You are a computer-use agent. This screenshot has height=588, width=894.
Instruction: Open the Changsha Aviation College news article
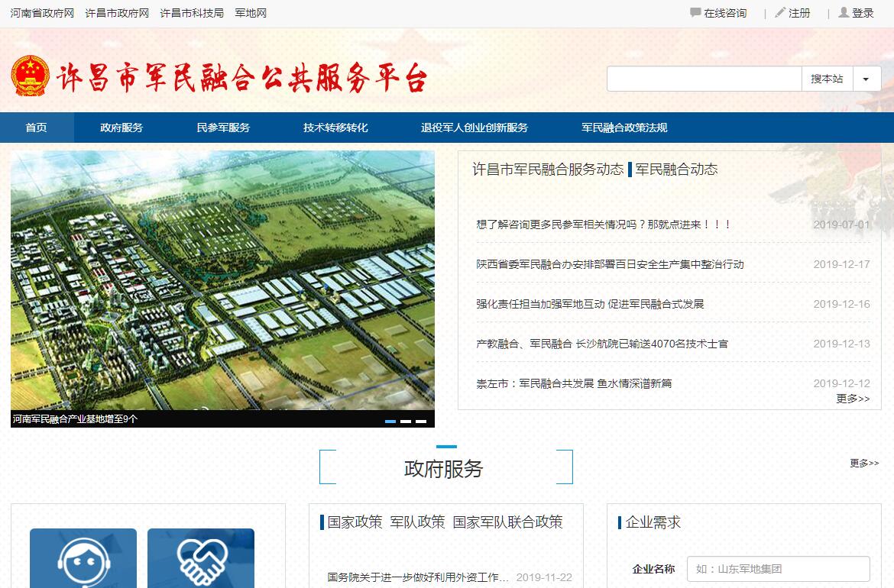tap(602, 344)
